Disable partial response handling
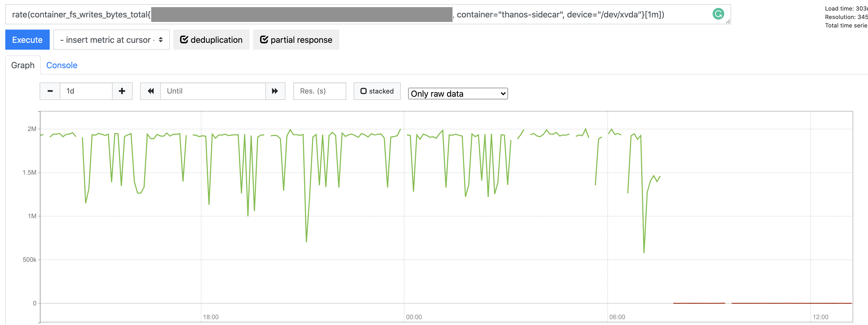The width and height of the screenshot is (868, 325). (x=296, y=39)
